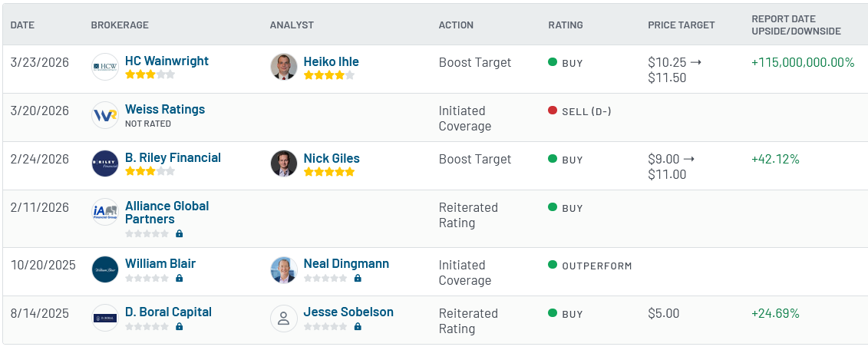Click Nick Giles's analyst photo

point(284,163)
